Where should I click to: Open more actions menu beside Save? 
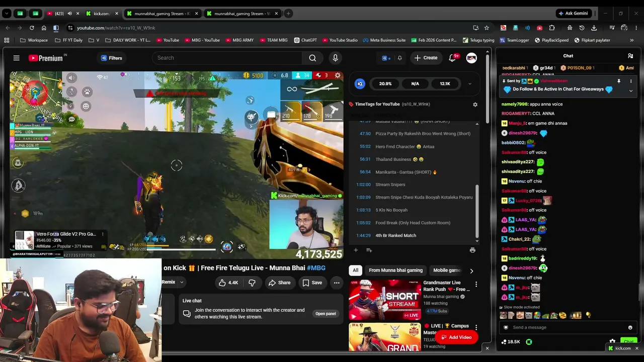click(x=337, y=283)
